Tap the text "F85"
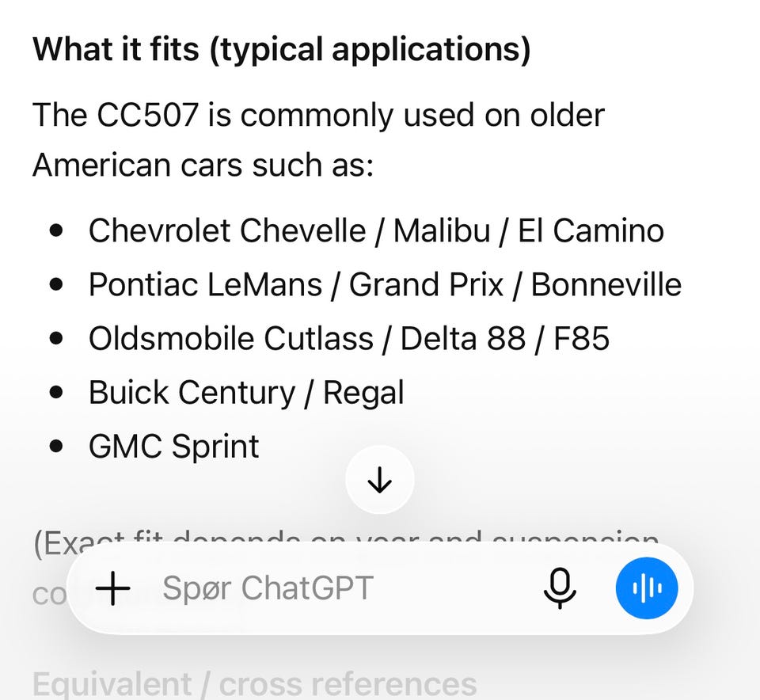Screen dimensions: 760x700 click(581, 338)
